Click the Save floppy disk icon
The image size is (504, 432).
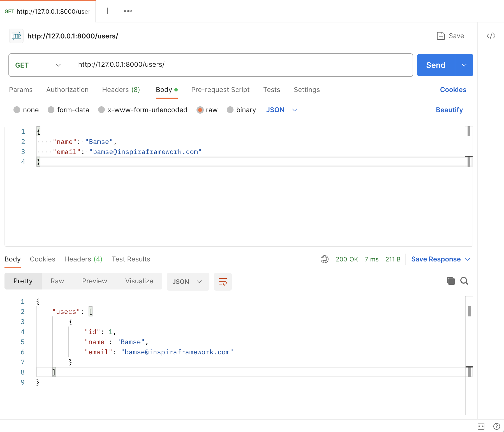(x=441, y=36)
